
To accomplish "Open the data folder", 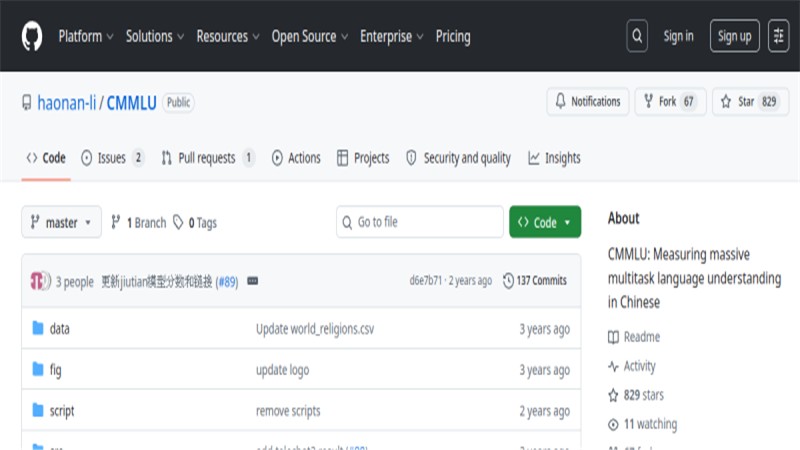I will click(x=60, y=329).
